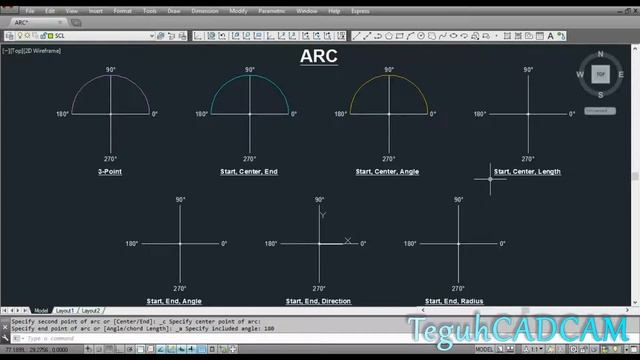
Task: Select the Gradient tool
Action: tap(518, 36)
